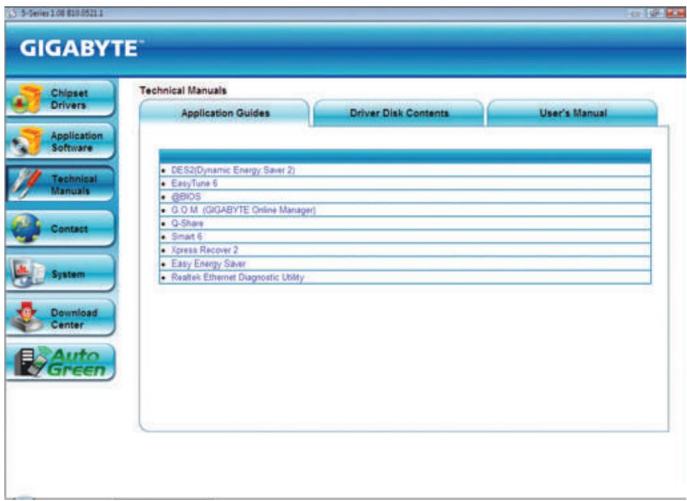Click the Application Software disc icon
The image size is (687, 501).
[26, 142]
